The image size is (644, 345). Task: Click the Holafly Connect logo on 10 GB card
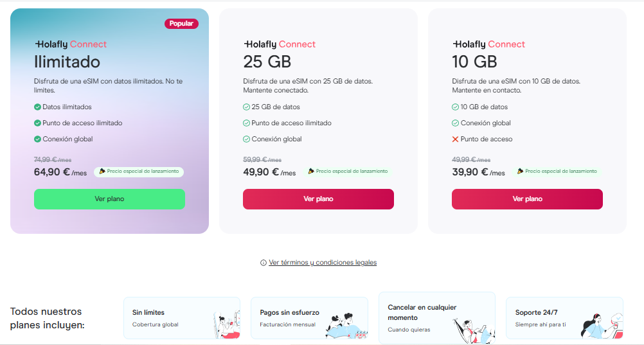[x=488, y=44]
